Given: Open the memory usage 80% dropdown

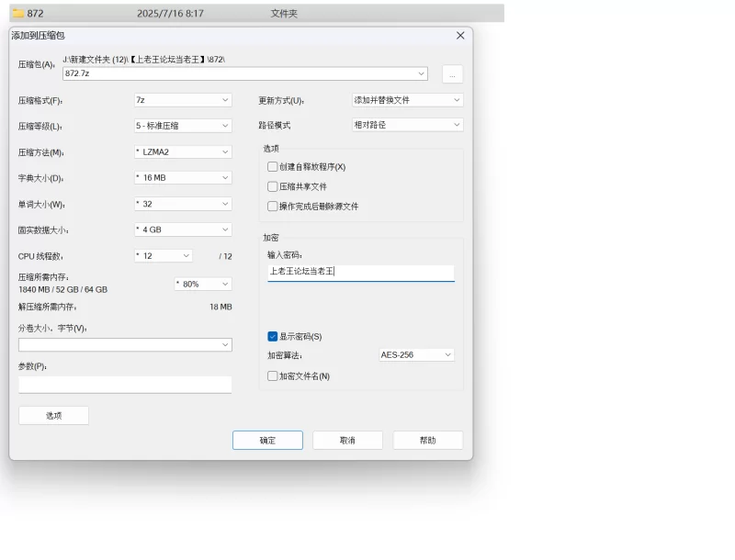Looking at the screenshot, I should [203, 284].
